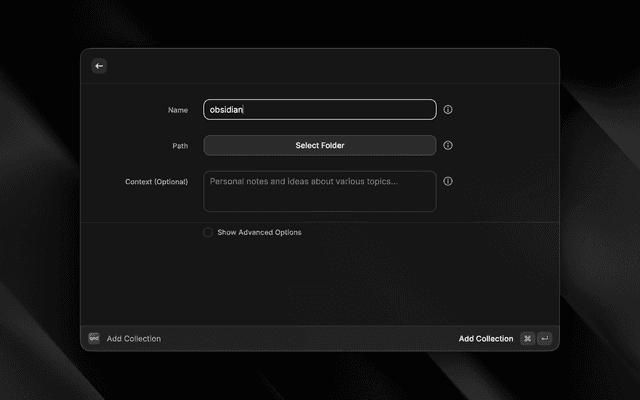Click the Show Advanced Options label text
Image resolution: width=640 pixels, height=400 pixels.
point(259,232)
